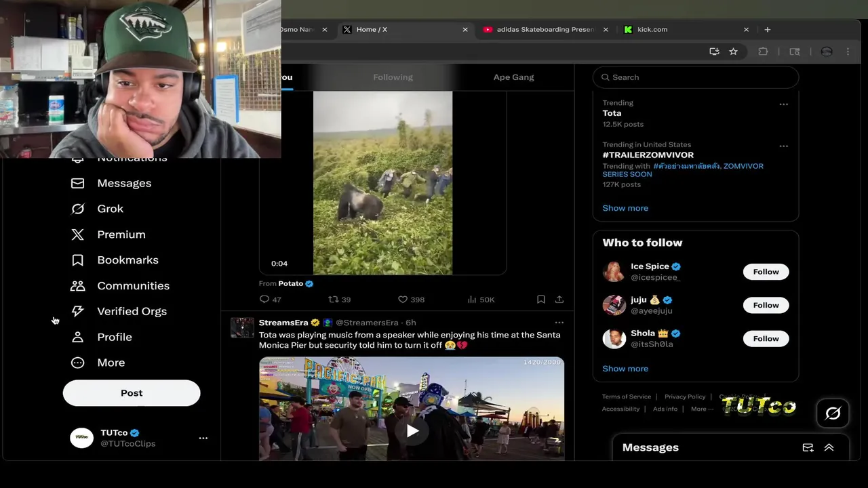Close the kick.com browser tab

tap(746, 29)
